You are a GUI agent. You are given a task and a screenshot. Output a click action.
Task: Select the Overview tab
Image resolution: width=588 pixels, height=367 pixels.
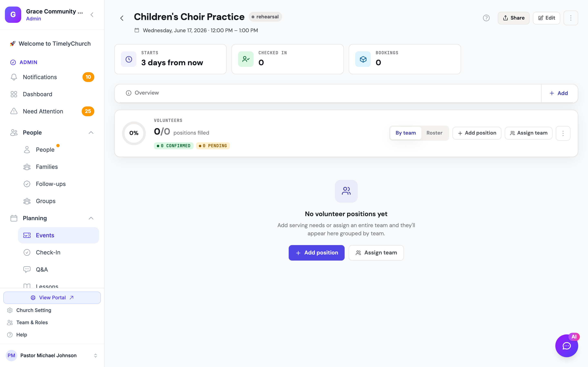(x=142, y=93)
